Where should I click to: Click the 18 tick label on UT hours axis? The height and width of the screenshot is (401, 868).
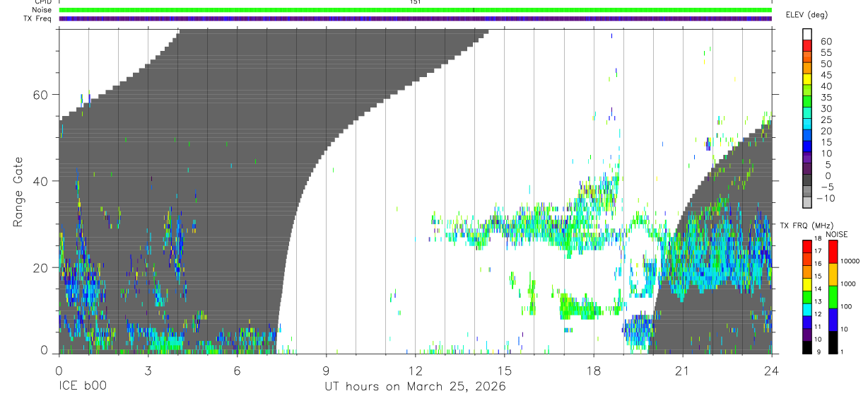pos(593,370)
